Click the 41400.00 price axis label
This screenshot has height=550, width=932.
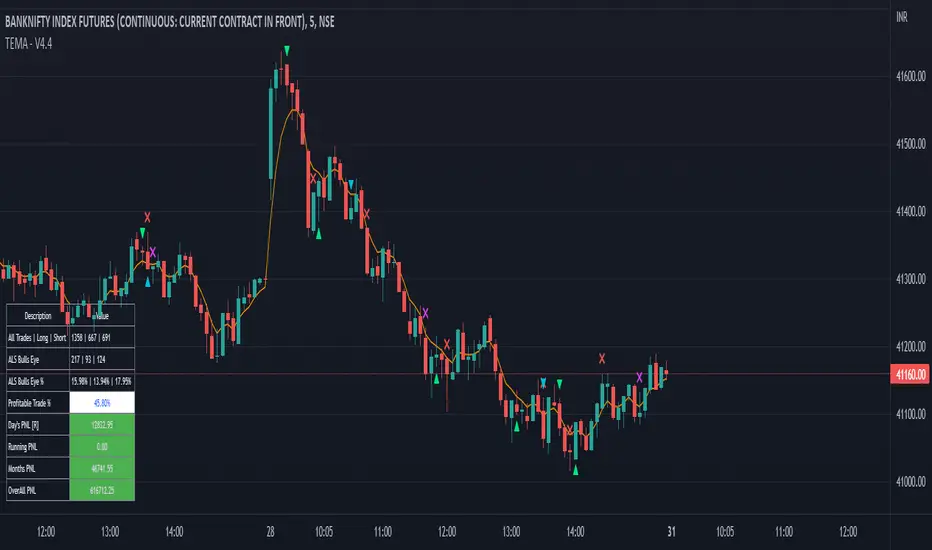point(911,211)
